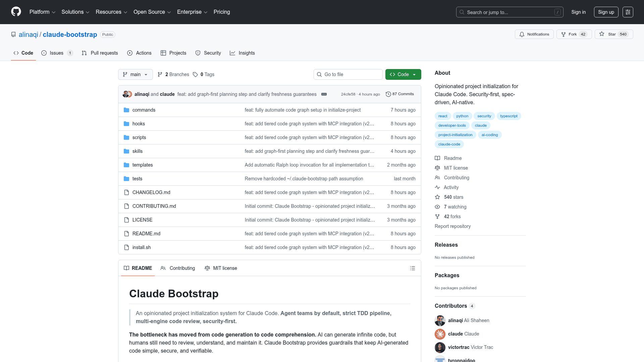
Task: Open the README outline list icon
Action: tap(413, 268)
